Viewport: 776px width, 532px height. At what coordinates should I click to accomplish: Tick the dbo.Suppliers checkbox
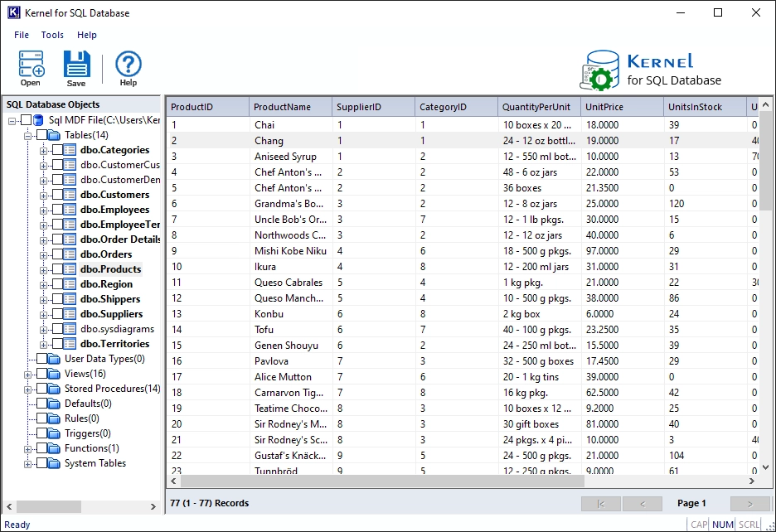(x=58, y=314)
